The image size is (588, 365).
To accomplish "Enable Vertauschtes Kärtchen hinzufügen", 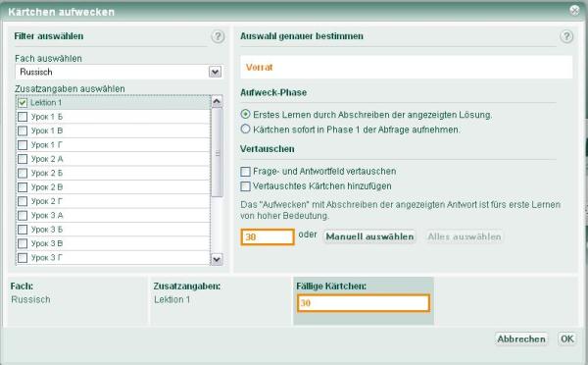I will click(245, 186).
